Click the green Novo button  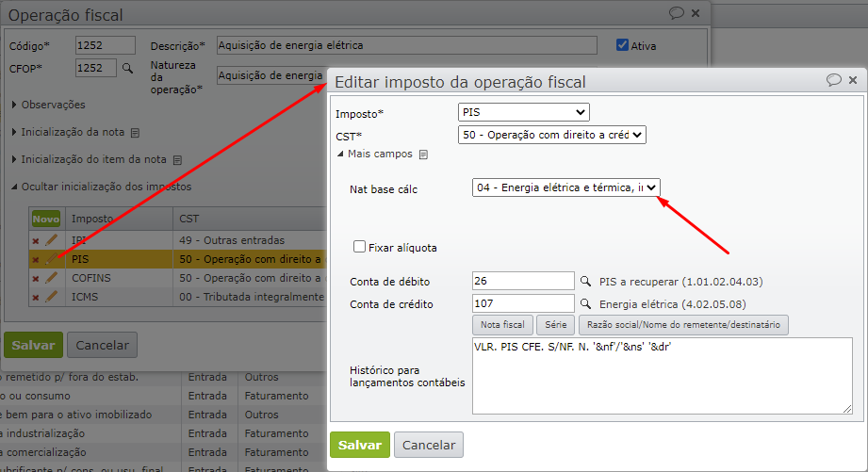[x=46, y=220]
